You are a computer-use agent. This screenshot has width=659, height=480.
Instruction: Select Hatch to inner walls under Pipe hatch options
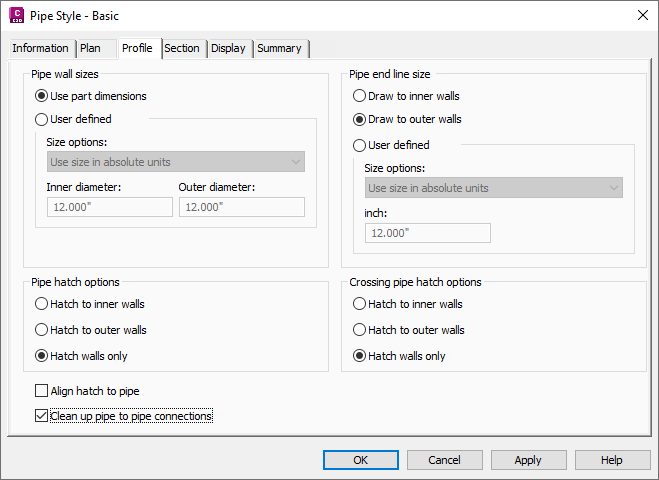(41, 304)
